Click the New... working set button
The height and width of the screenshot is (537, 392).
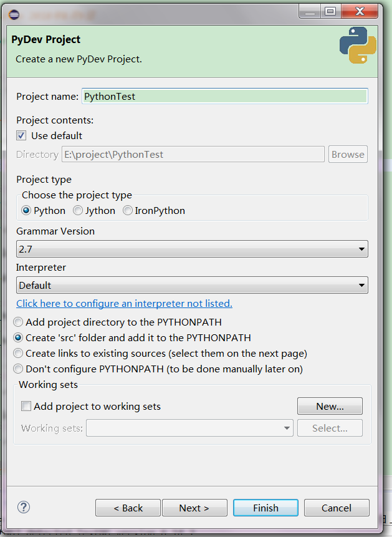(330, 406)
